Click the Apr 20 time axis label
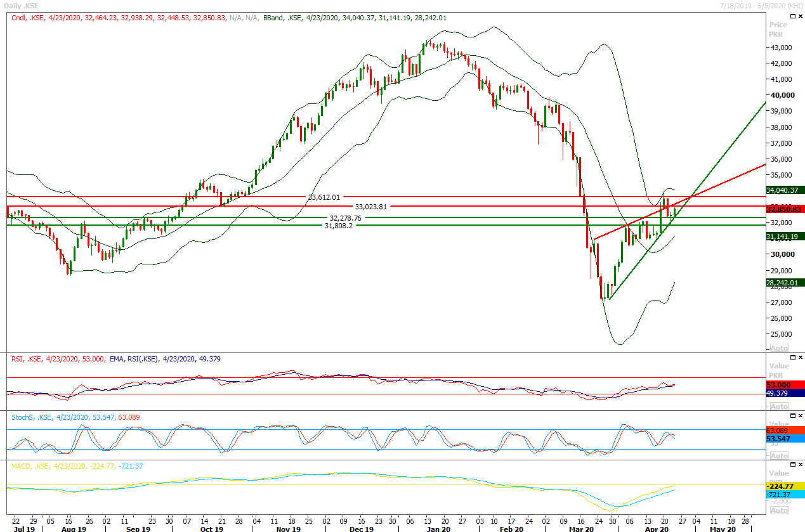The image size is (805, 532). pos(657,528)
